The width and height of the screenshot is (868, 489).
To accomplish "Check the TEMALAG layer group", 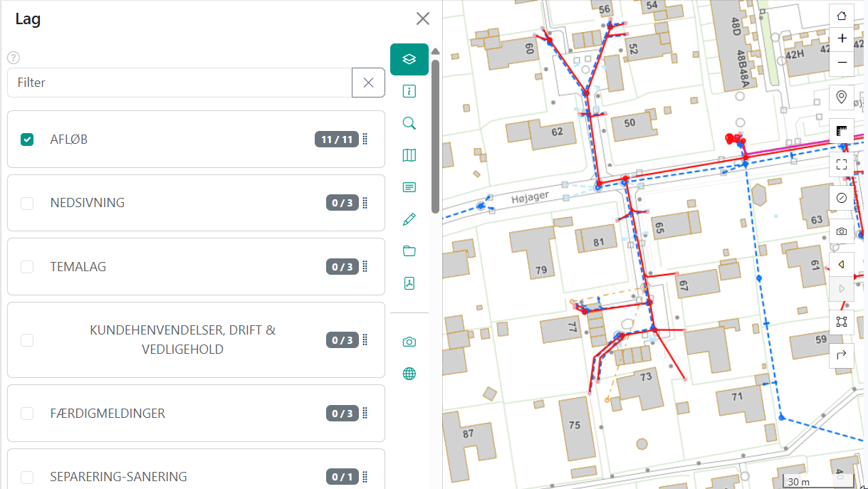I will 27,267.
